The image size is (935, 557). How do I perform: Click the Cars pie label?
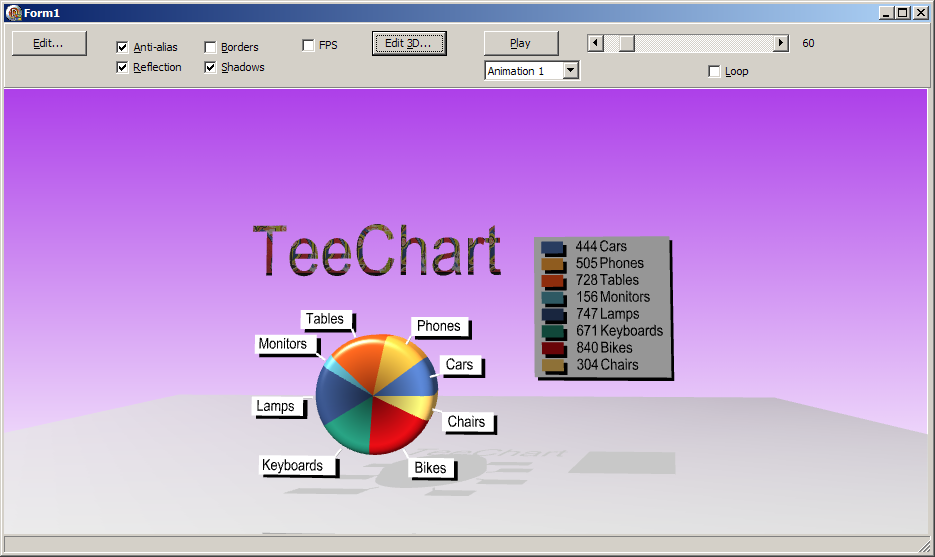tap(460, 364)
